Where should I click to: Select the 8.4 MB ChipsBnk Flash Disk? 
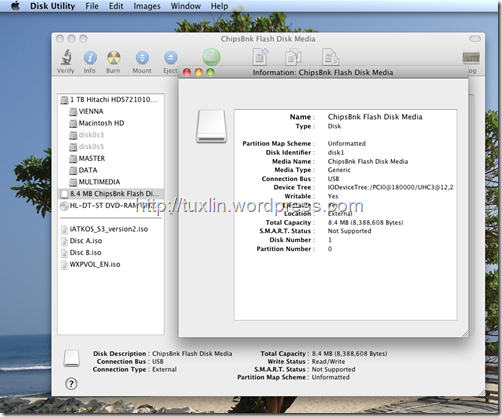pos(111,194)
